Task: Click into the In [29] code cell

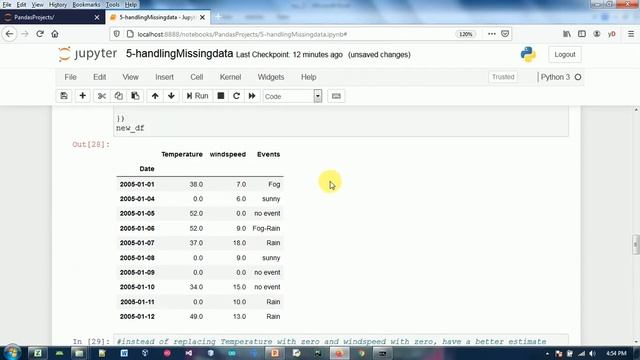Action: (x=340, y=341)
